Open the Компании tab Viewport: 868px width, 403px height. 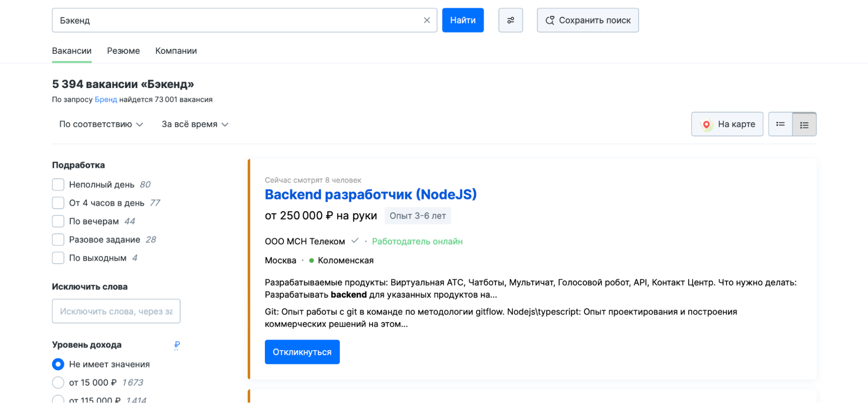tap(176, 51)
